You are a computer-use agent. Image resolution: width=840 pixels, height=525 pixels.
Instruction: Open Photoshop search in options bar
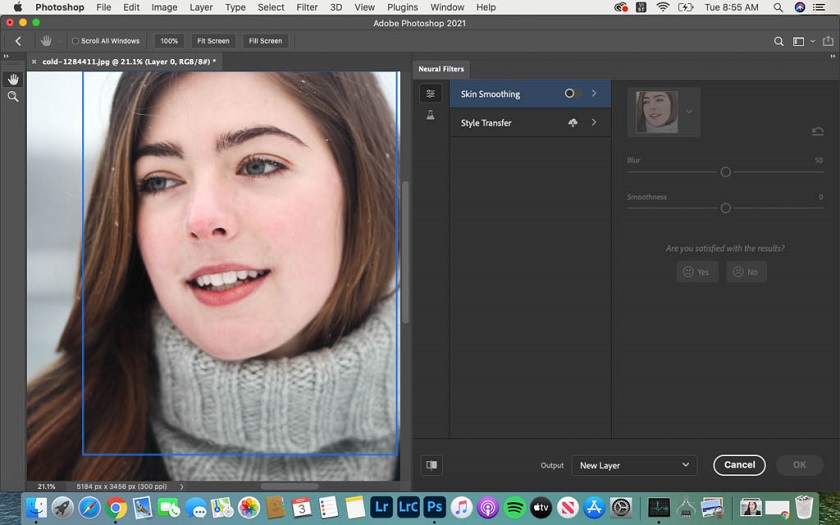click(778, 41)
